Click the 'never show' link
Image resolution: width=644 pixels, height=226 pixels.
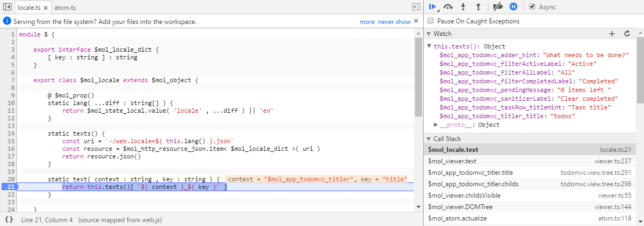pos(394,22)
